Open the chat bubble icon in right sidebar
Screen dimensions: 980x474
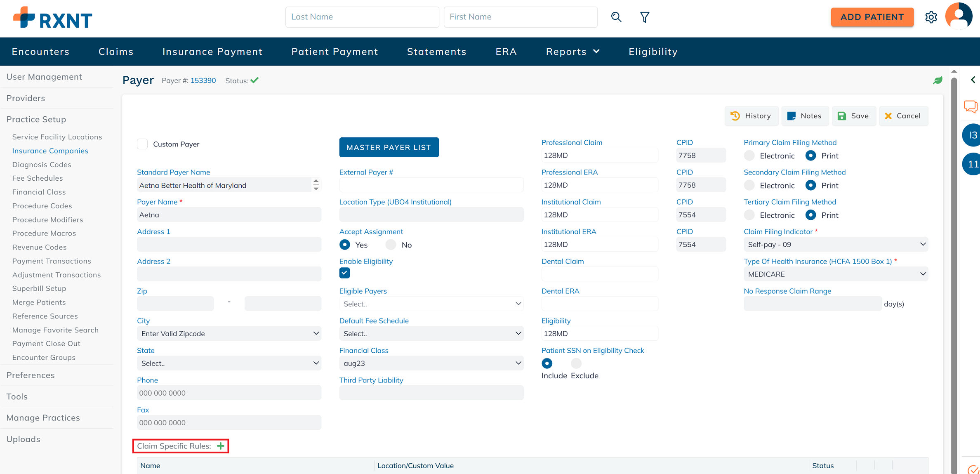tap(971, 106)
